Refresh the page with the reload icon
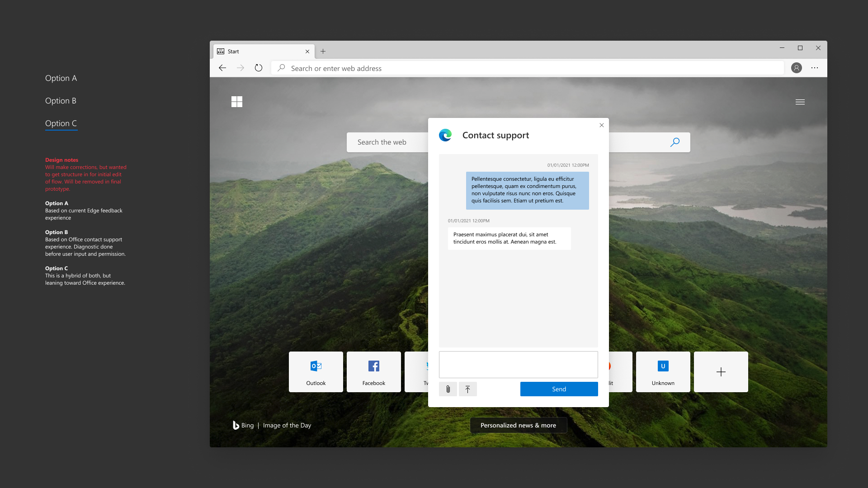 click(x=259, y=68)
